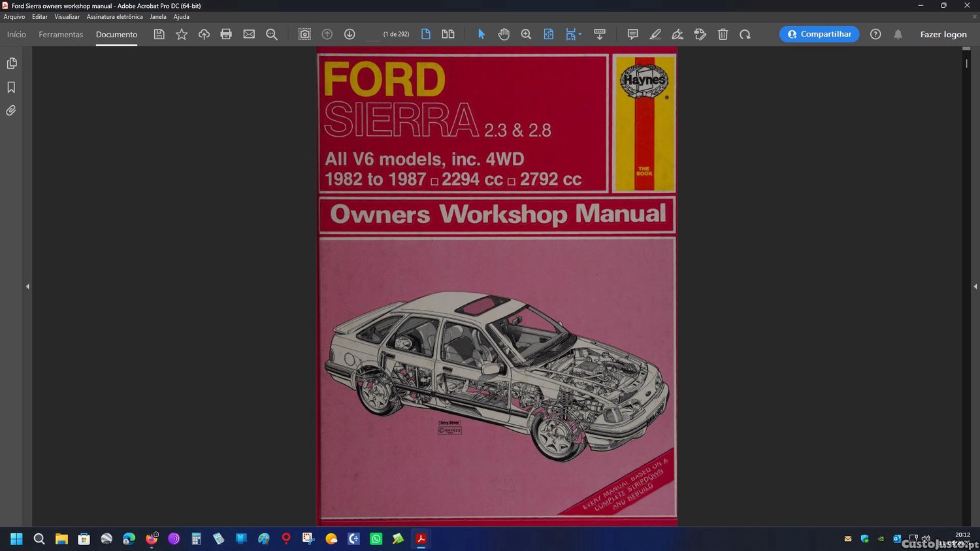Viewport: 980px width, 551px height.
Task: Open Microsoft Store from the taskbar
Action: click(x=84, y=539)
